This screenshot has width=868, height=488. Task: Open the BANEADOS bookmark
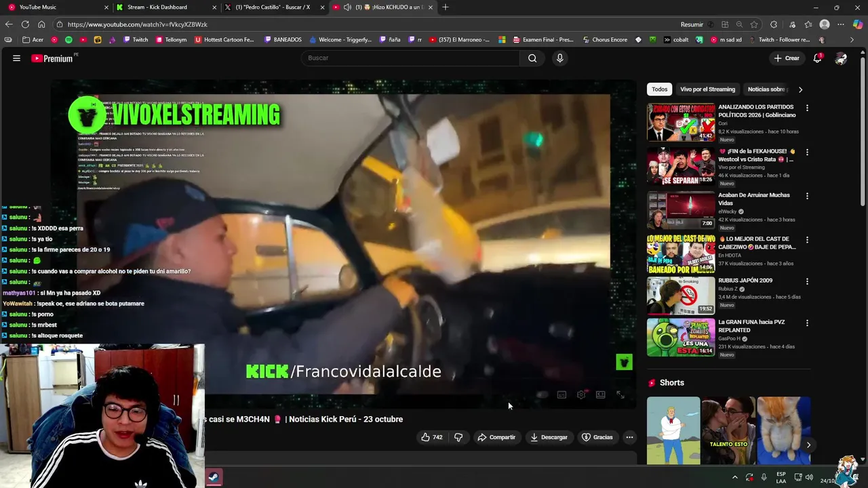pos(283,40)
